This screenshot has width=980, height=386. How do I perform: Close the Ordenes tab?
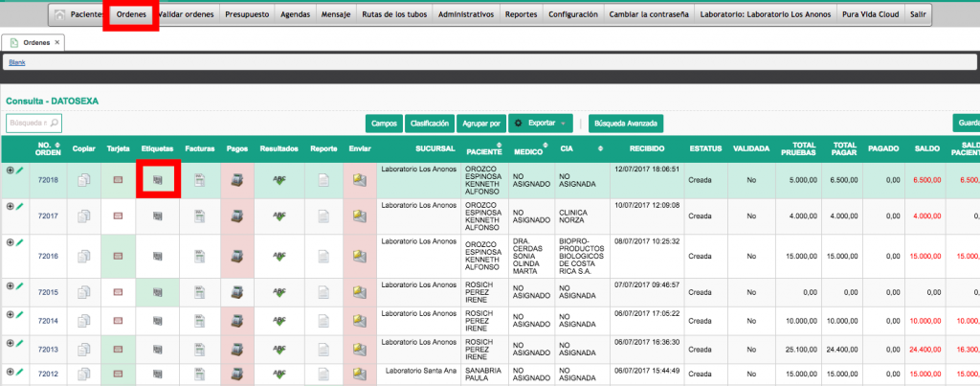pos(56,43)
